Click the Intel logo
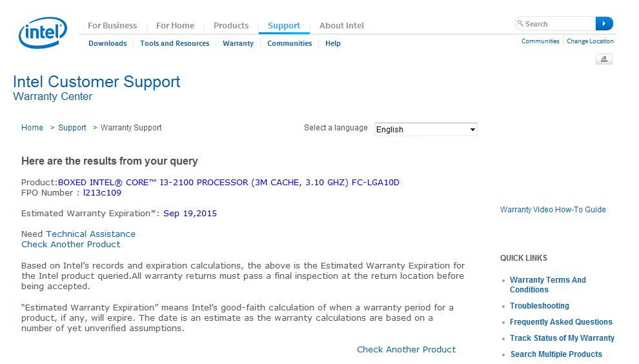This screenshot has width=639, height=364. 43,32
